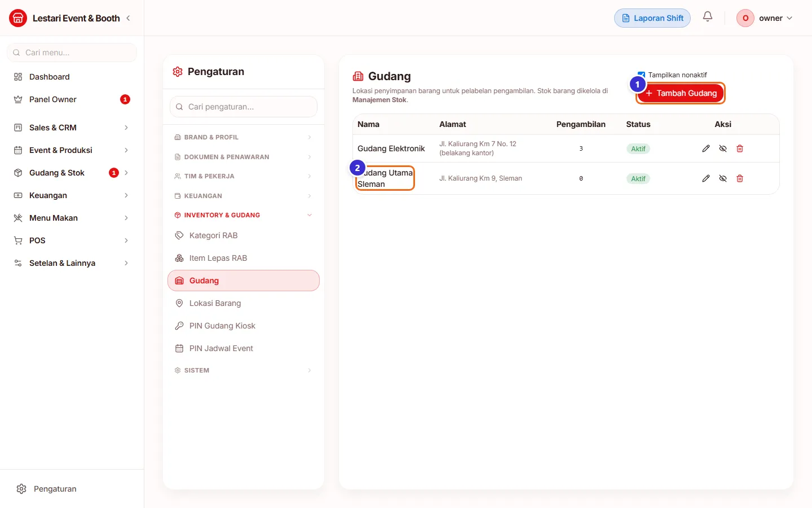Viewport: 812px width, 508px height.
Task: Click the Lestari Event & Booth logo
Action: pyautogui.click(x=18, y=18)
